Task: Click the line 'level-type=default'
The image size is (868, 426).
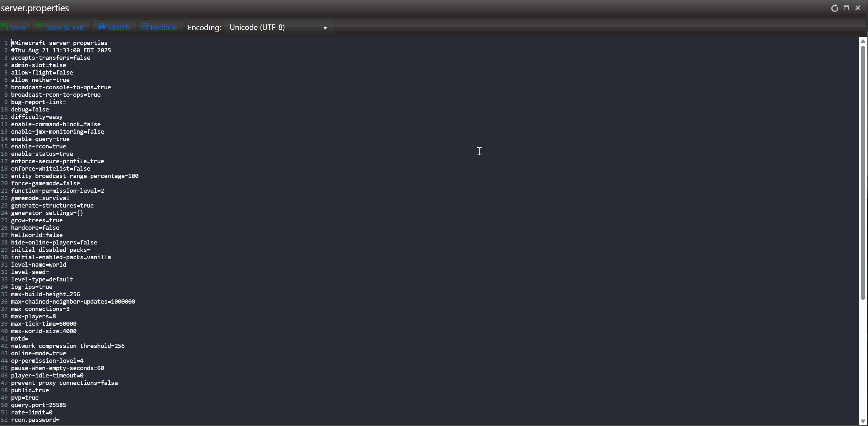Action: point(42,280)
